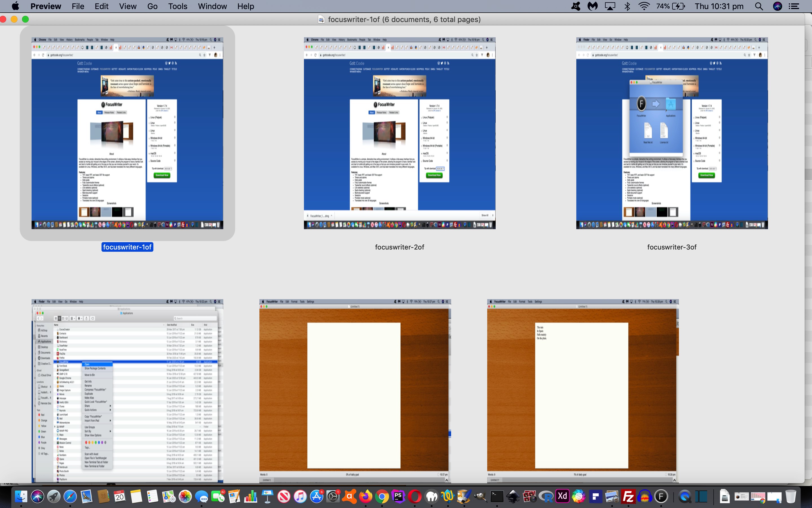Viewport: 812px width, 508px height.
Task: Select the FocusWriter thumbnail with typed text
Action: tap(583, 391)
